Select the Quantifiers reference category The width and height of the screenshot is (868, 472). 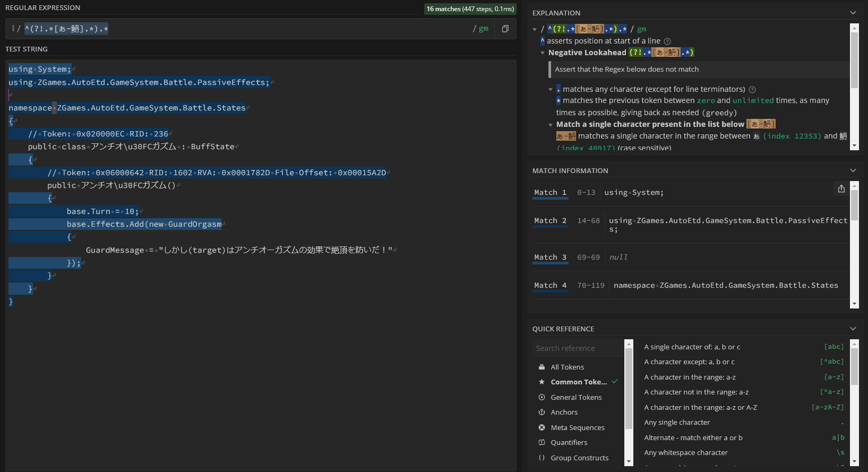pos(569,443)
